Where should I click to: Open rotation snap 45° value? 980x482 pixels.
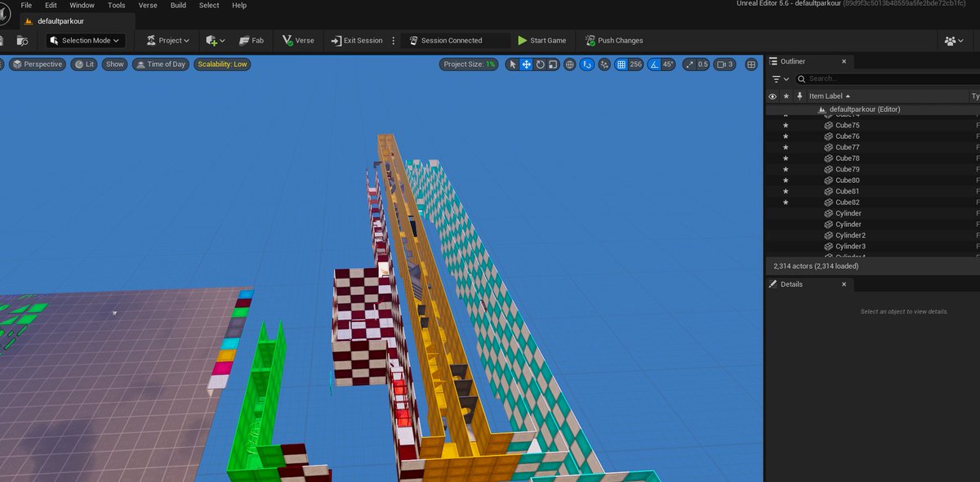pyautogui.click(x=668, y=64)
